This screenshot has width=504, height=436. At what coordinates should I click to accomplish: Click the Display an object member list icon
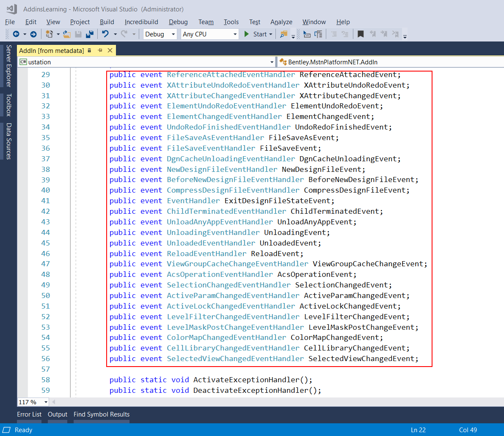(x=307, y=34)
